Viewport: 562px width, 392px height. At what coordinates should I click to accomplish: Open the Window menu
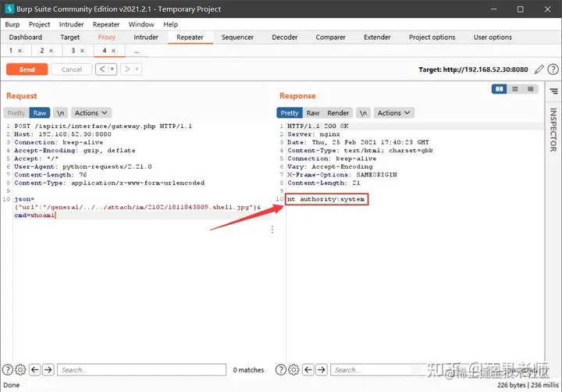[141, 24]
